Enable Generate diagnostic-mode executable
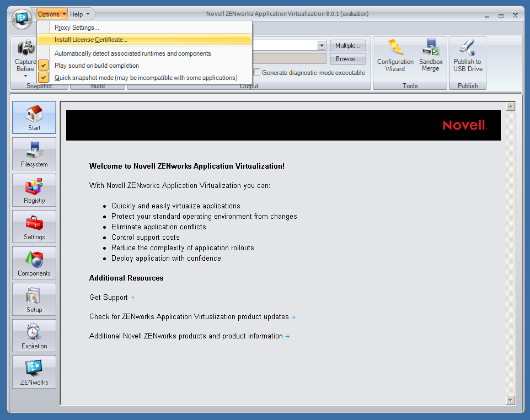The width and height of the screenshot is (530, 420). 256,72
